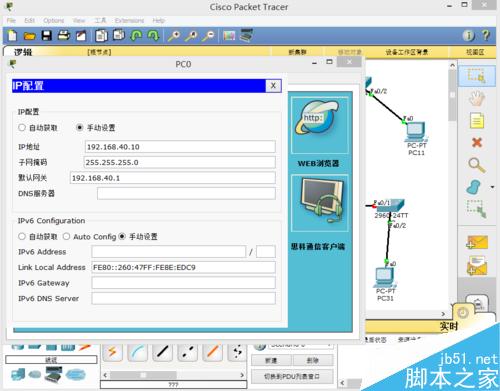The width and height of the screenshot is (500, 391).
Task: Select IPv6 automatic obtain radio button
Action: point(22,236)
